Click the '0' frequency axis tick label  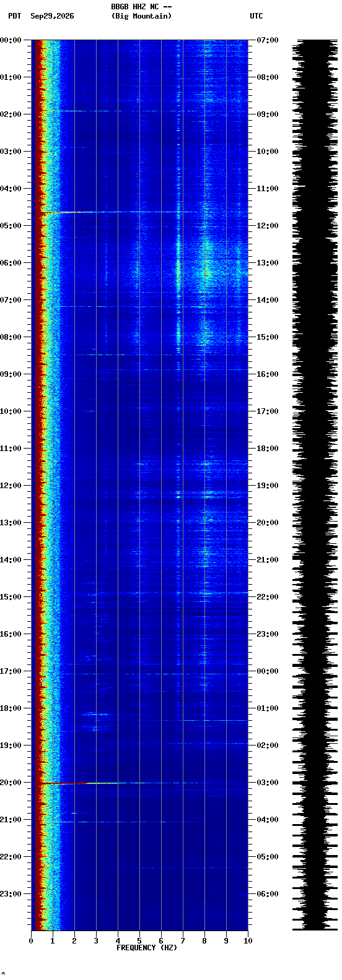pos(31,941)
